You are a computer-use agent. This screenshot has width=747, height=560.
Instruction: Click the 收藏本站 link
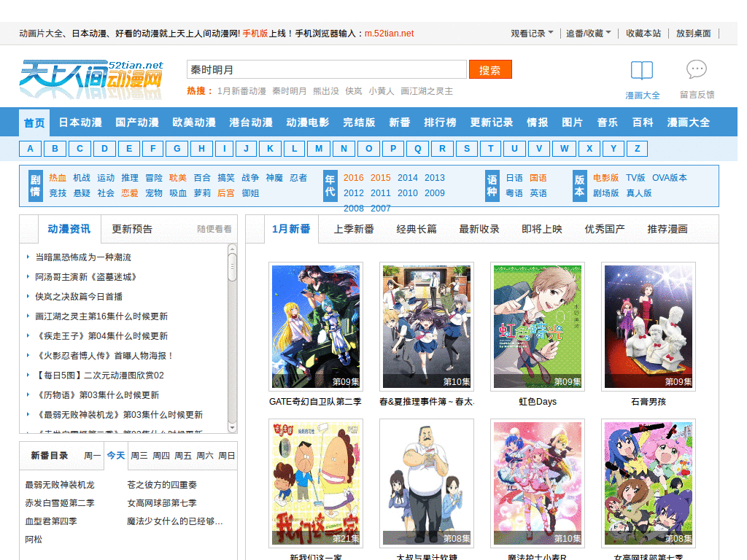[643, 34]
